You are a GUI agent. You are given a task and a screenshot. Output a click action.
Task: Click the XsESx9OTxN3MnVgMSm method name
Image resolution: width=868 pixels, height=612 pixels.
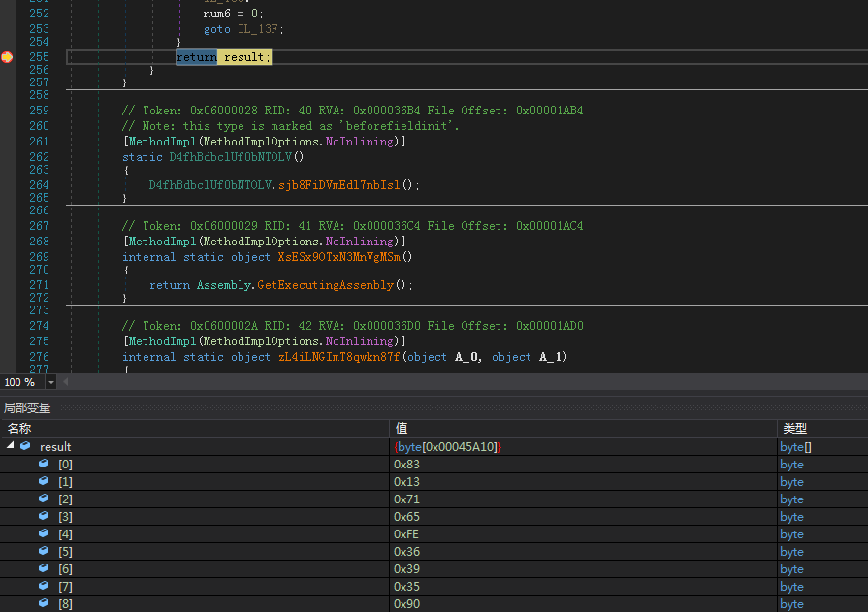(x=339, y=256)
